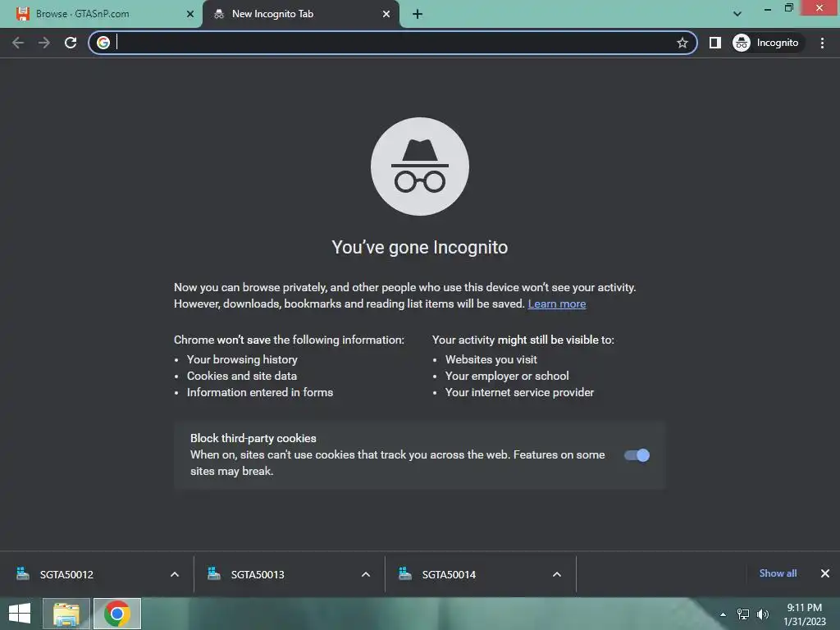The height and width of the screenshot is (630, 840).
Task: Show hidden system tray icons
Action: coord(724,614)
